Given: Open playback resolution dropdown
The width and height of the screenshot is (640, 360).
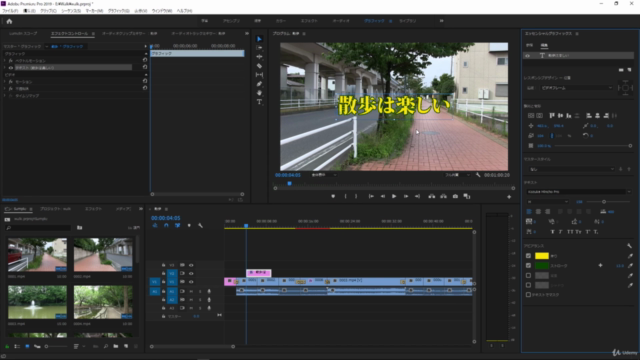Looking at the screenshot, I should pos(457,175).
